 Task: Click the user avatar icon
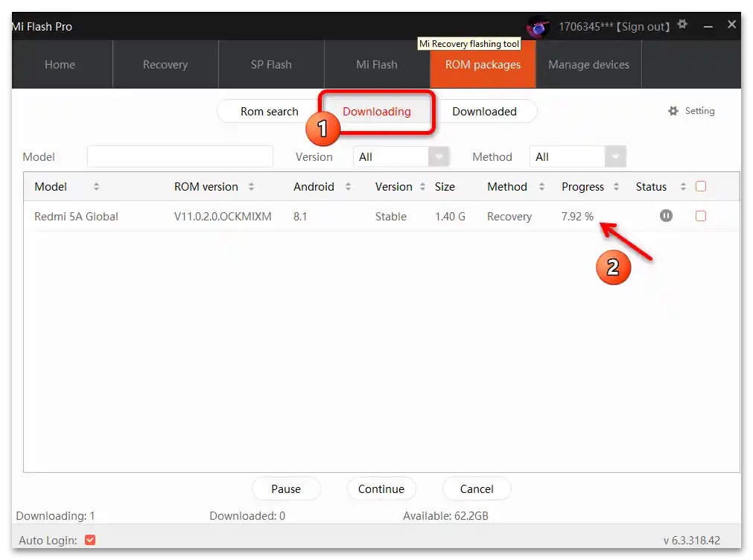[x=538, y=27]
